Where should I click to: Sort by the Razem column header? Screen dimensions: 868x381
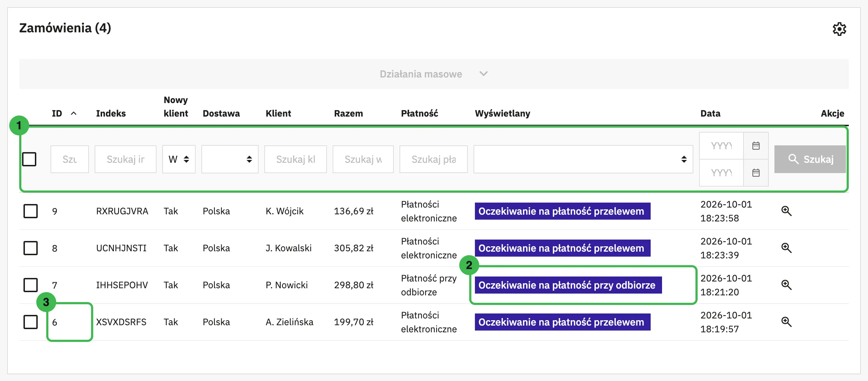(349, 113)
